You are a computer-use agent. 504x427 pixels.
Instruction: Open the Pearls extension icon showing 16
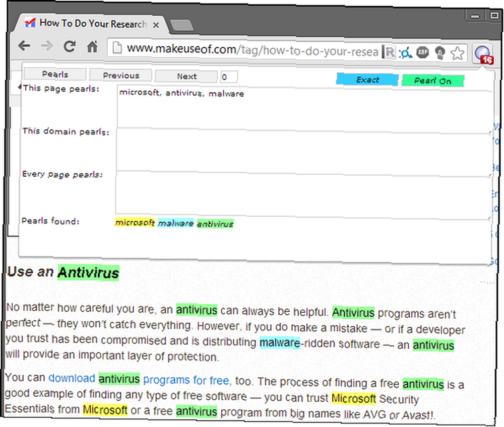tap(483, 54)
